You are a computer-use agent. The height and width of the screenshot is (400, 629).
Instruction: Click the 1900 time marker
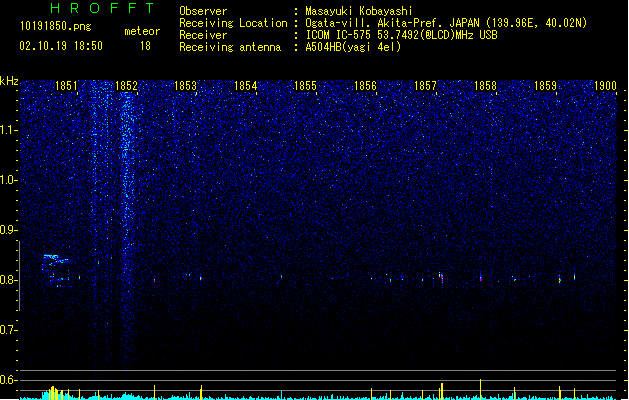(605, 86)
